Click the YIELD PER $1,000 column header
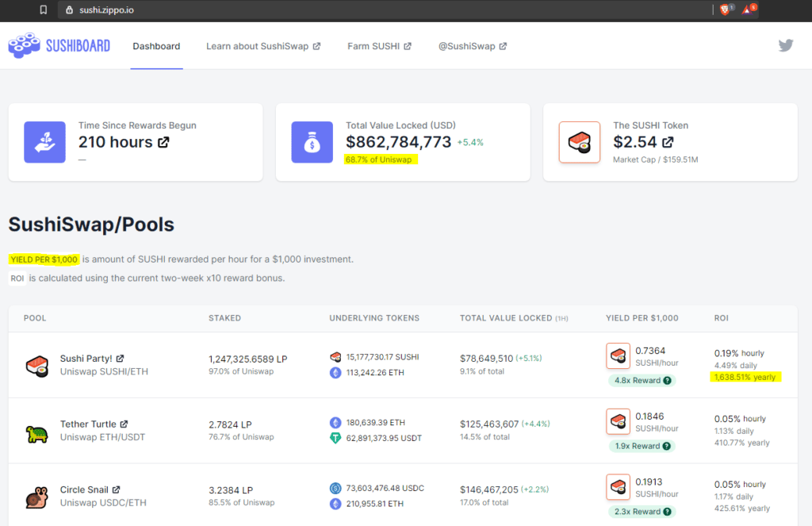812x526 pixels. pos(642,318)
